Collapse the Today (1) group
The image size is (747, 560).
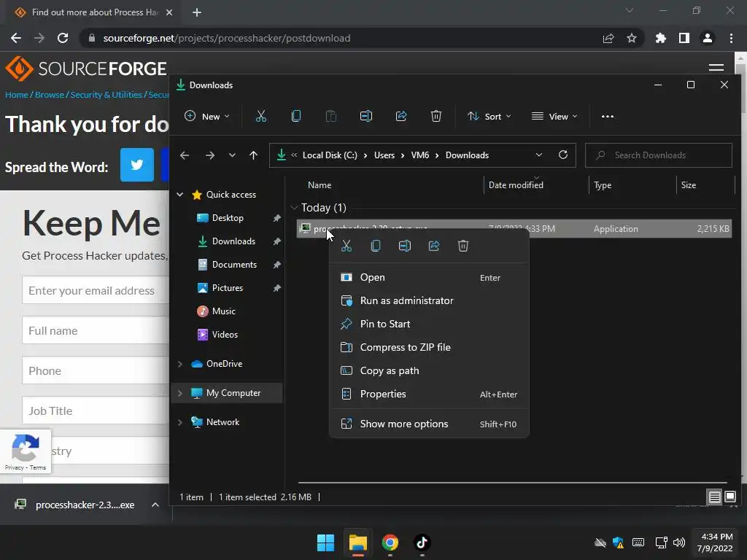click(x=294, y=208)
